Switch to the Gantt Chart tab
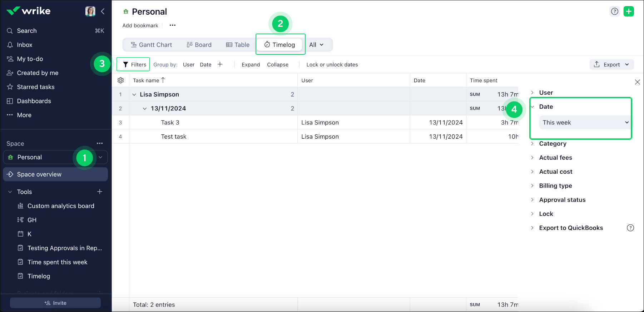The width and height of the screenshot is (644, 312). coord(151,45)
